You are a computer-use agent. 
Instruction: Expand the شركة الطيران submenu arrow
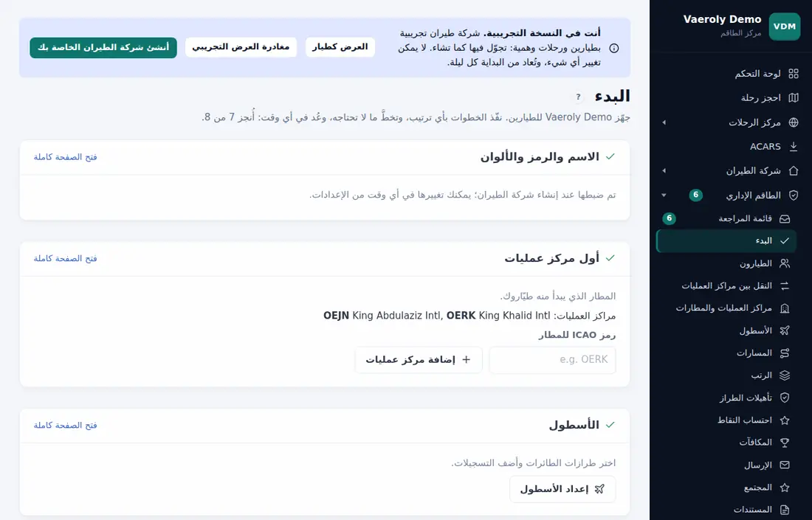coord(664,170)
